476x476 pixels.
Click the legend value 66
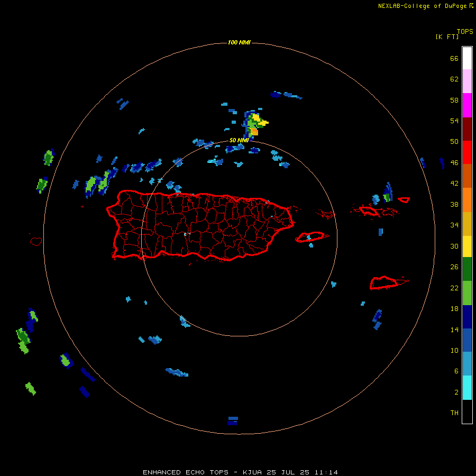(454, 58)
